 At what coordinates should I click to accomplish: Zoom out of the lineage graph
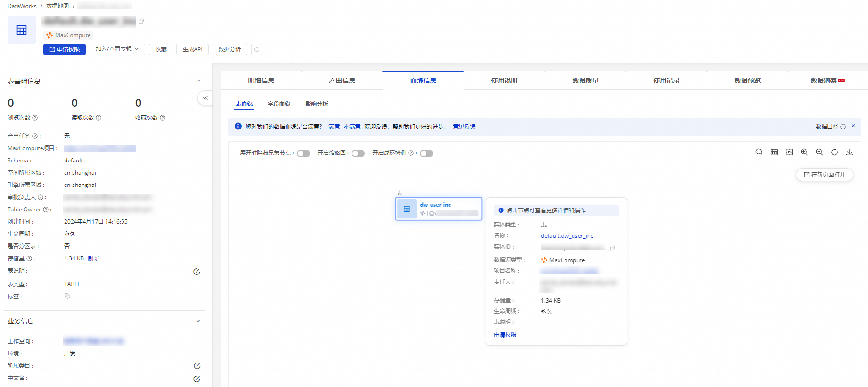pyautogui.click(x=819, y=152)
